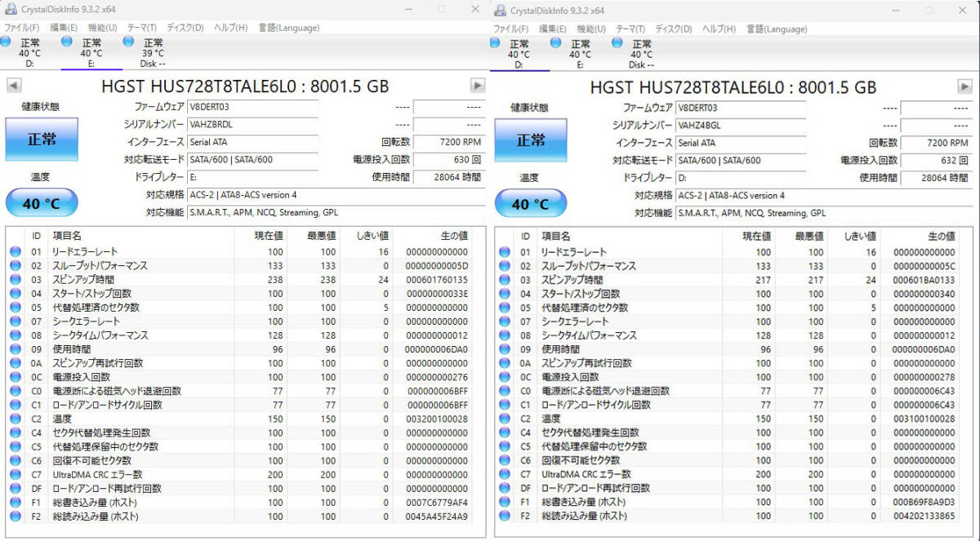Click the raw value 000B69F8A9D3

click(924, 502)
